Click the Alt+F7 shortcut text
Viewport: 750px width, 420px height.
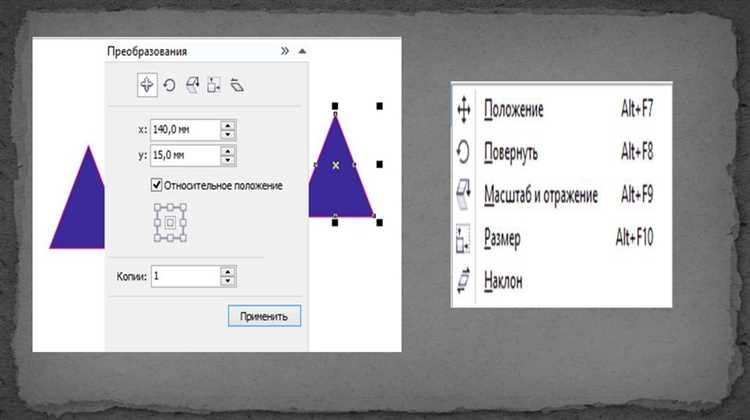[x=637, y=109]
